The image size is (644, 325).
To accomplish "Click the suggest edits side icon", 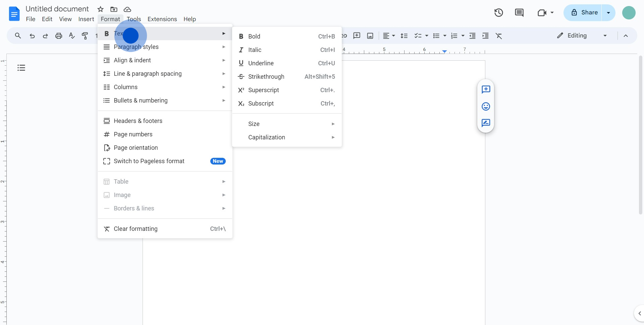I will (x=486, y=123).
